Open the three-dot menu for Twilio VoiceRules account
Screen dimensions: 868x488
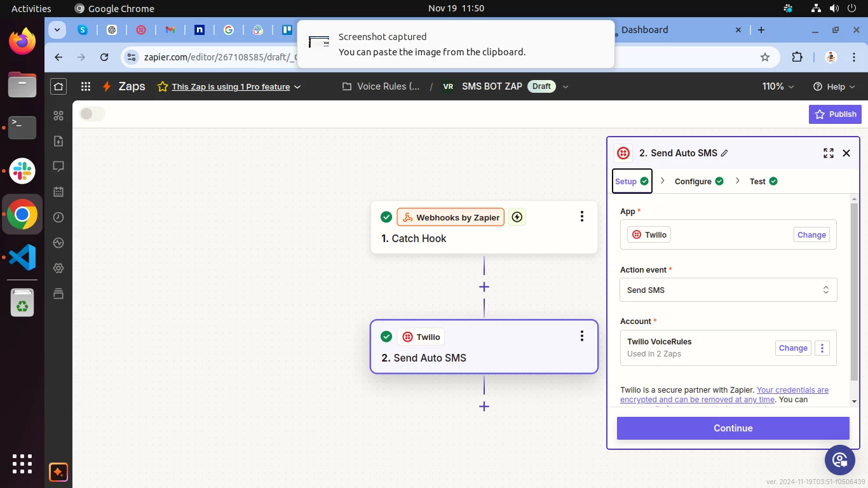(822, 348)
